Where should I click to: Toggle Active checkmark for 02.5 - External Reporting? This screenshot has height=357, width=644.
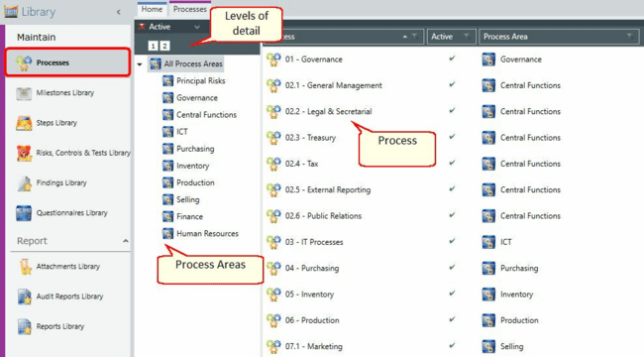(x=452, y=188)
